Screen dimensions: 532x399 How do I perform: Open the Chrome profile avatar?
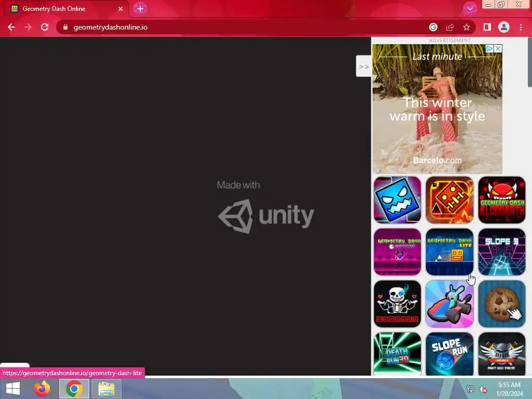pos(504,27)
